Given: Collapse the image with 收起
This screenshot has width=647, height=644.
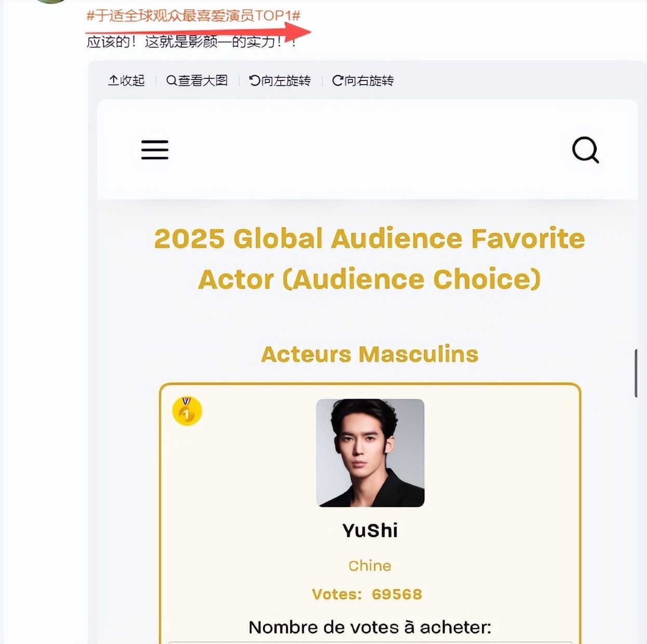Looking at the screenshot, I should click(x=126, y=81).
